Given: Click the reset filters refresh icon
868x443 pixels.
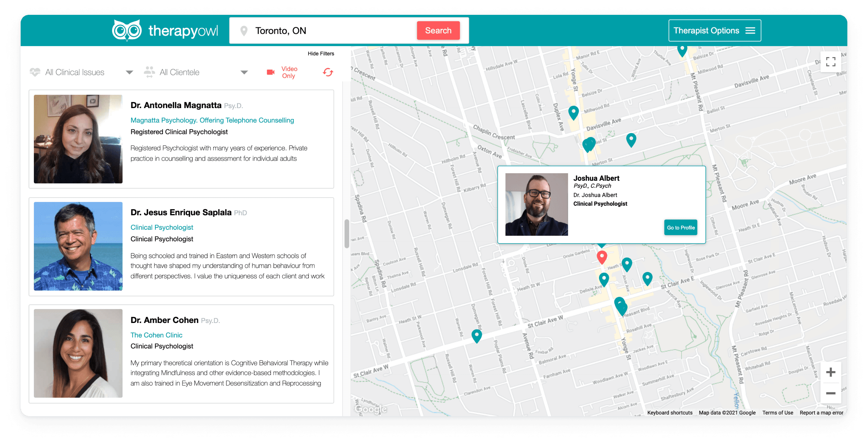Looking at the screenshot, I should (x=327, y=72).
